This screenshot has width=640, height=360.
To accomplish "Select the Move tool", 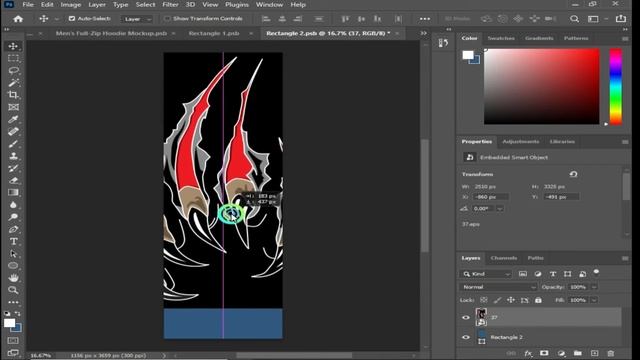I will [x=13, y=46].
